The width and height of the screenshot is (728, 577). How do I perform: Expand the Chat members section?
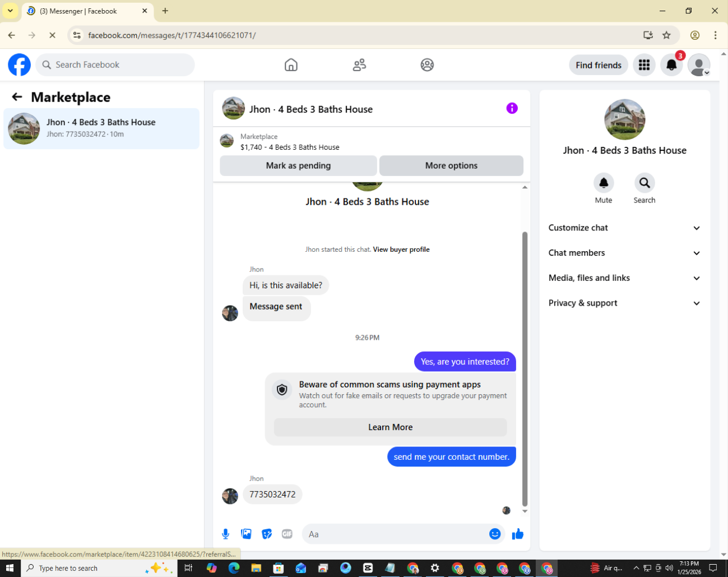click(624, 253)
